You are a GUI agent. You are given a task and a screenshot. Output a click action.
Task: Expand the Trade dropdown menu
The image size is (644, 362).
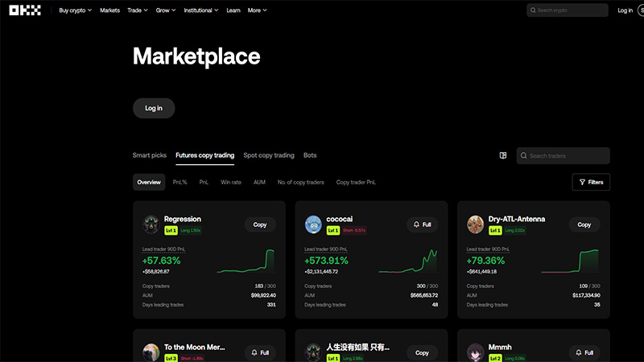tap(138, 10)
